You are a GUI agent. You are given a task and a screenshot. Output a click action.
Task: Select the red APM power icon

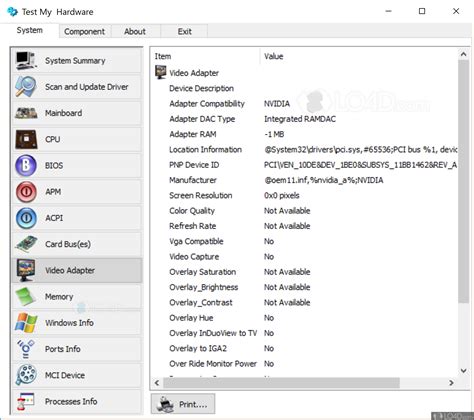26,192
